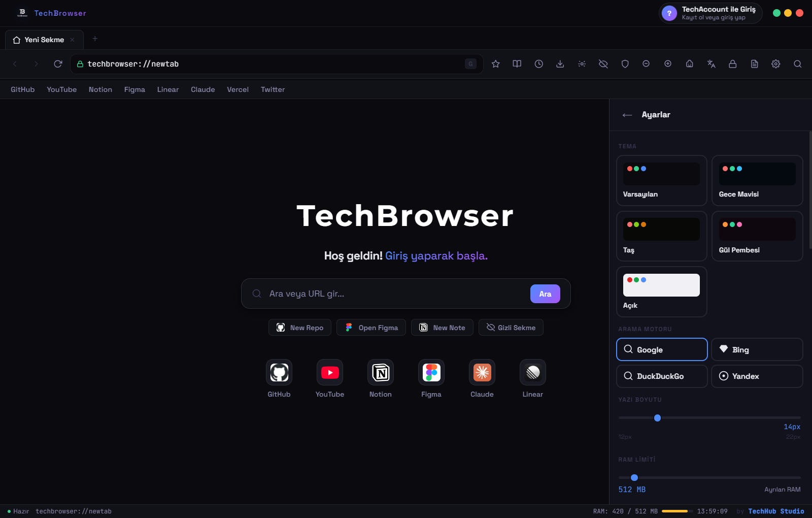Select the Varsayılan theme card
Screen dimensions: 812x518
[662, 180]
